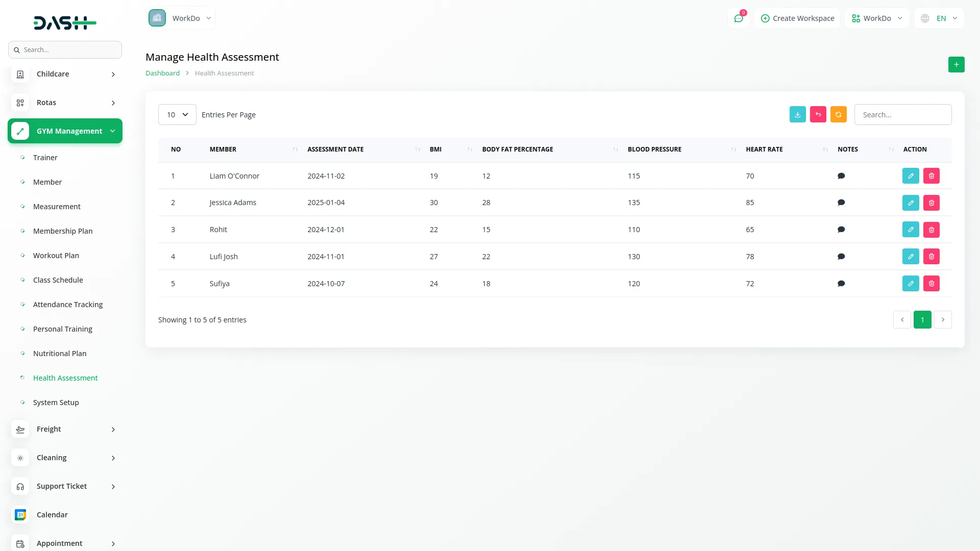Edit Liam O'Connor's health assessment
Viewport: 980px width, 551px height.
tap(910, 176)
